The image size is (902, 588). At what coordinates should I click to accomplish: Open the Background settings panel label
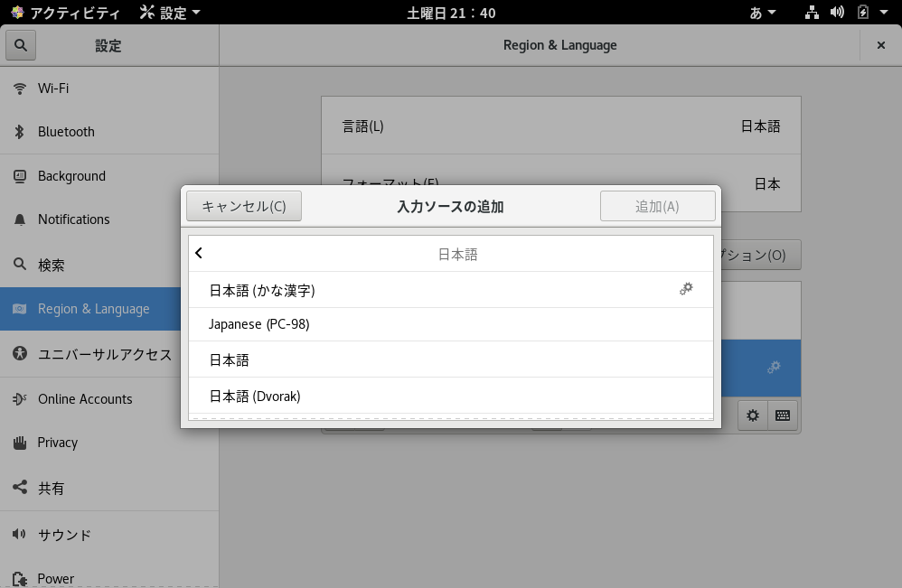[x=72, y=176]
